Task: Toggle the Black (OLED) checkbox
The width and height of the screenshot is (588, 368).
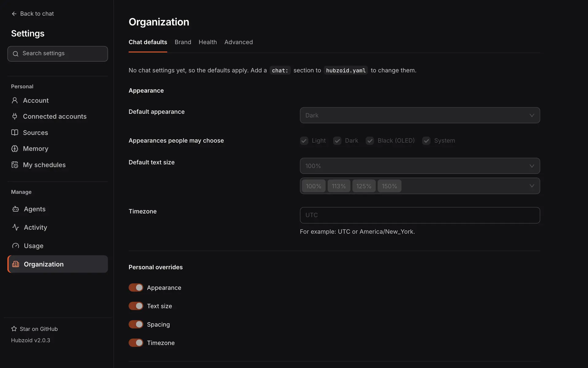Action: (x=370, y=141)
